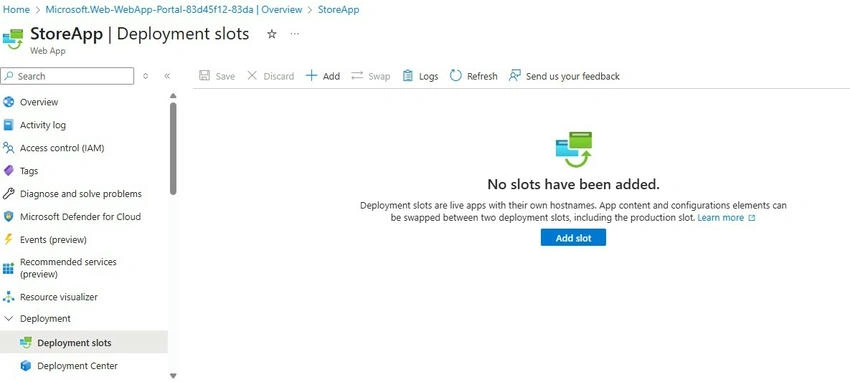This screenshot has width=850, height=382.
Task: Open the Tags menu item
Action: [29, 171]
